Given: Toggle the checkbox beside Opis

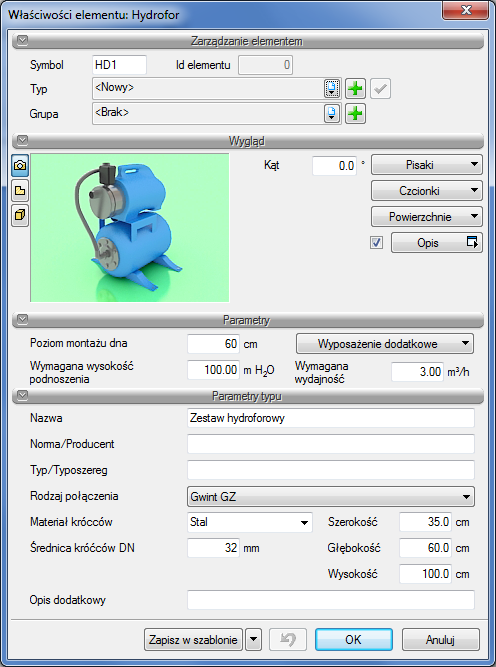Looking at the screenshot, I should coord(376,242).
